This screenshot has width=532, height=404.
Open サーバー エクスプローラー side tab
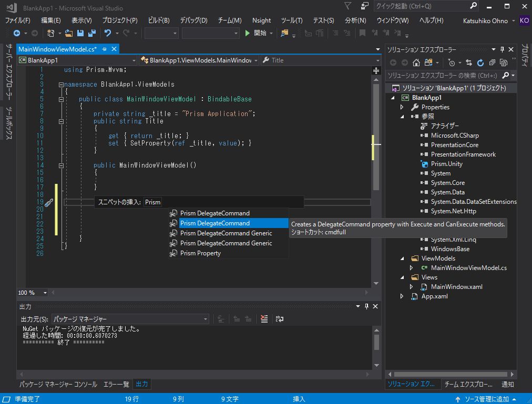point(9,72)
